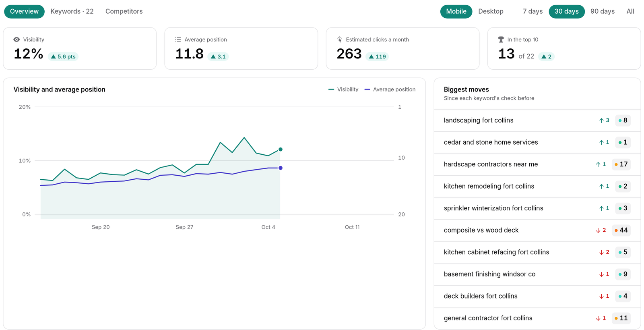The image size is (644, 330).
Task: Select the 7 days range
Action: 533,11
